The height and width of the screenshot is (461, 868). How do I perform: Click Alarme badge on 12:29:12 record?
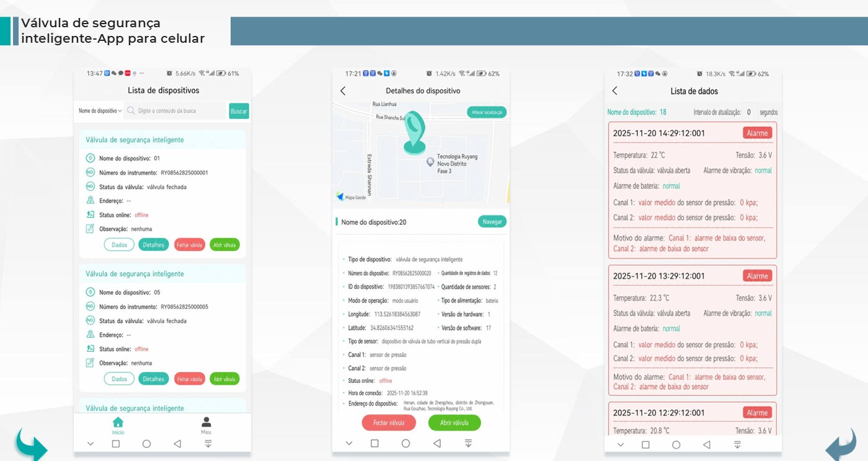pyautogui.click(x=757, y=413)
